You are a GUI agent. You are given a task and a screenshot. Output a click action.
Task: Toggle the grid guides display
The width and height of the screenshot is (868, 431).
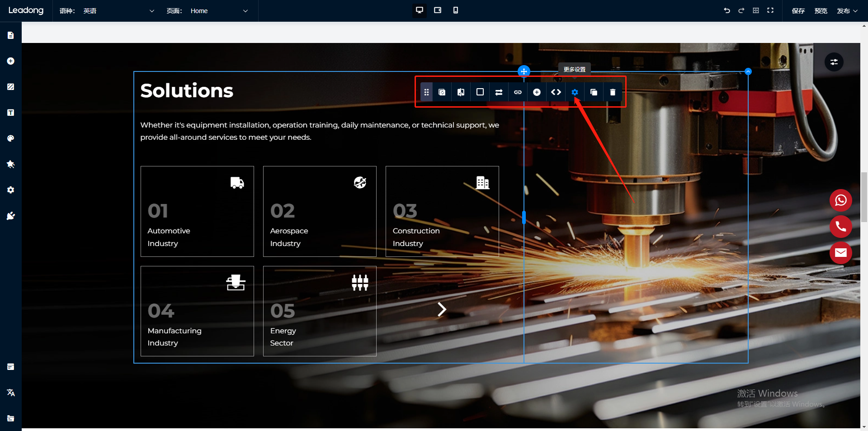click(756, 10)
